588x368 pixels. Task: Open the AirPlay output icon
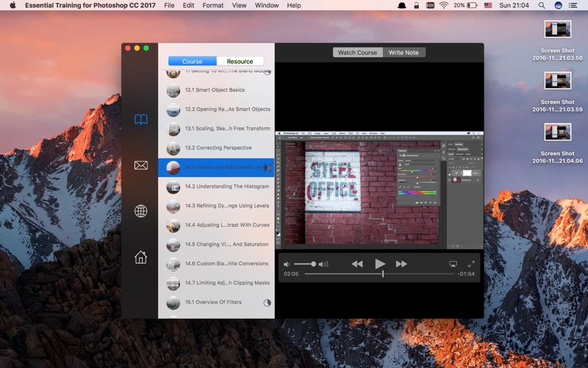coord(453,264)
